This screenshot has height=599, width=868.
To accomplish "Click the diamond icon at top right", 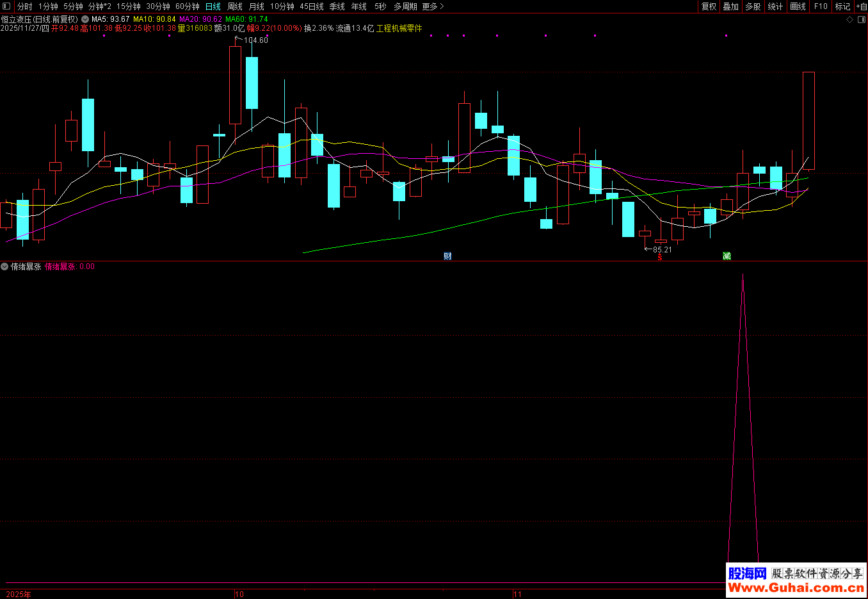I will pyautogui.click(x=850, y=19).
